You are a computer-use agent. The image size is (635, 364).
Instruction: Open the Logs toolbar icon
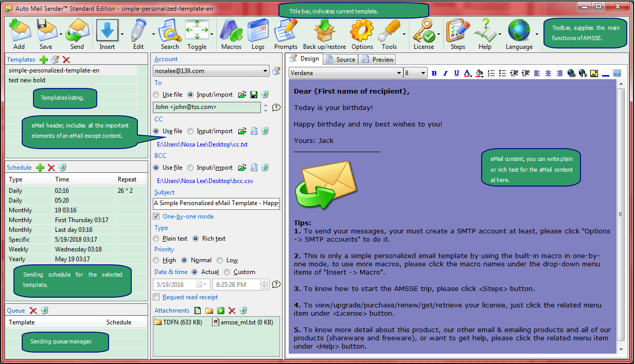[x=258, y=34]
